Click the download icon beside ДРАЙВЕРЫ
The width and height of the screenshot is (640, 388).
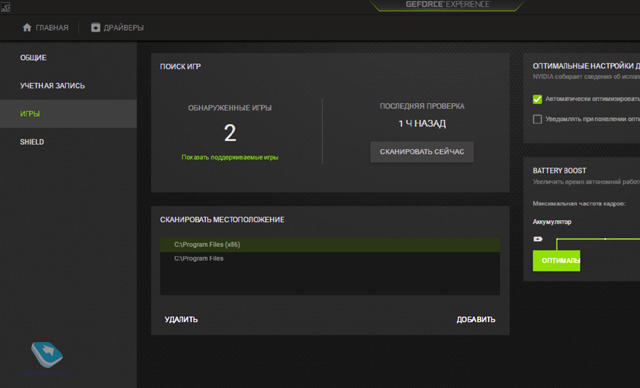click(96, 27)
